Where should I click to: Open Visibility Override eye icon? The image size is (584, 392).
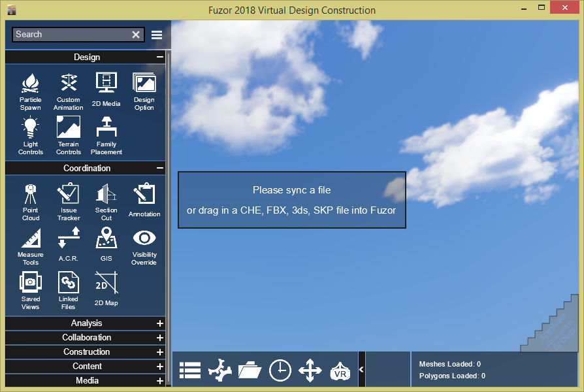144,238
